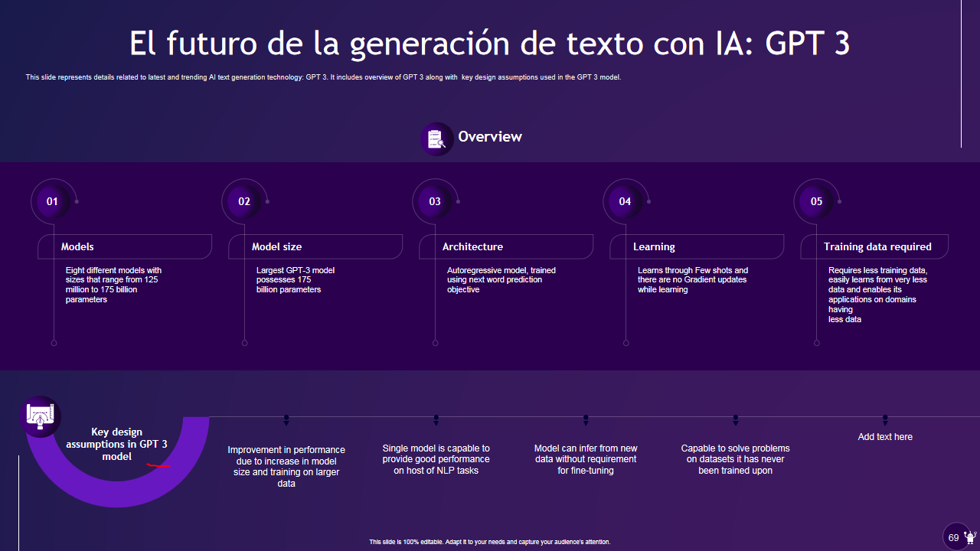Image resolution: width=980 pixels, height=551 pixels.
Task: Select the Training data required label box
Action: tap(874, 246)
